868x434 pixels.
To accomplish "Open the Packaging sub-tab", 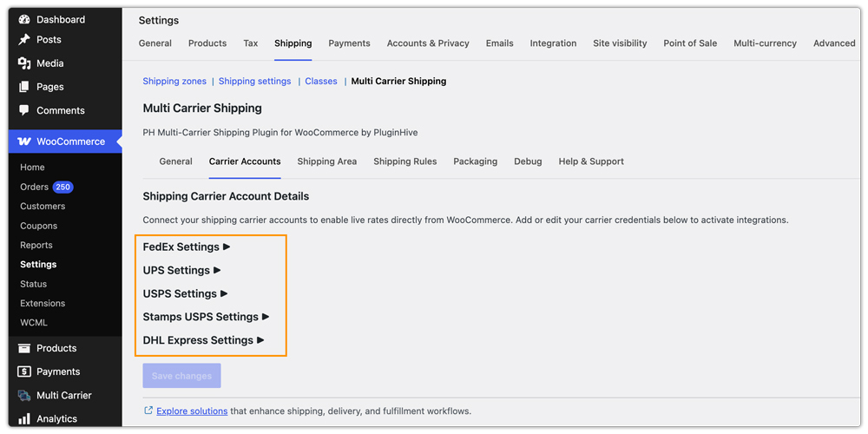I will 476,161.
